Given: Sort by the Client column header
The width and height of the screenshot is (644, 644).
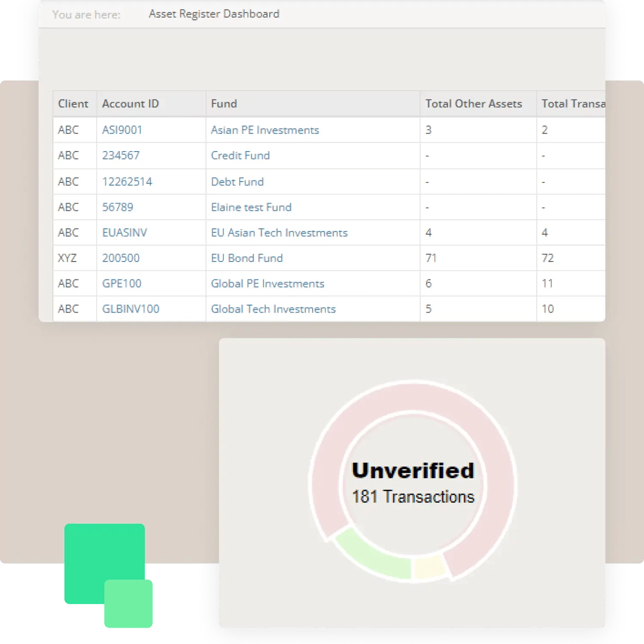Looking at the screenshot, I should pyautogui.click(x=73, y=104).
